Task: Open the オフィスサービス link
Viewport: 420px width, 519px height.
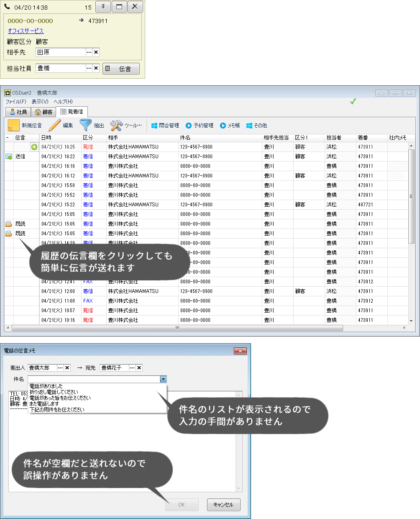Action: (x=26, y=31)
